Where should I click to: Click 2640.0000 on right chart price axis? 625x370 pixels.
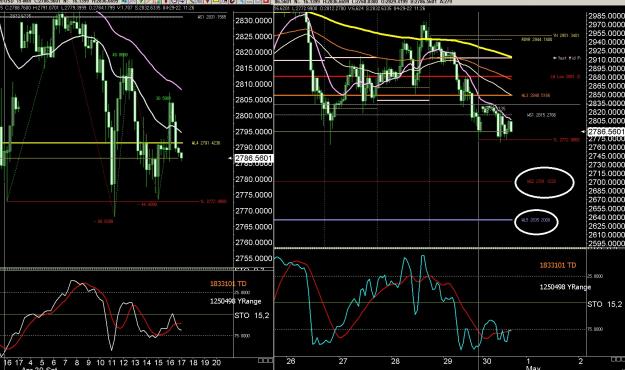[606, 217]
